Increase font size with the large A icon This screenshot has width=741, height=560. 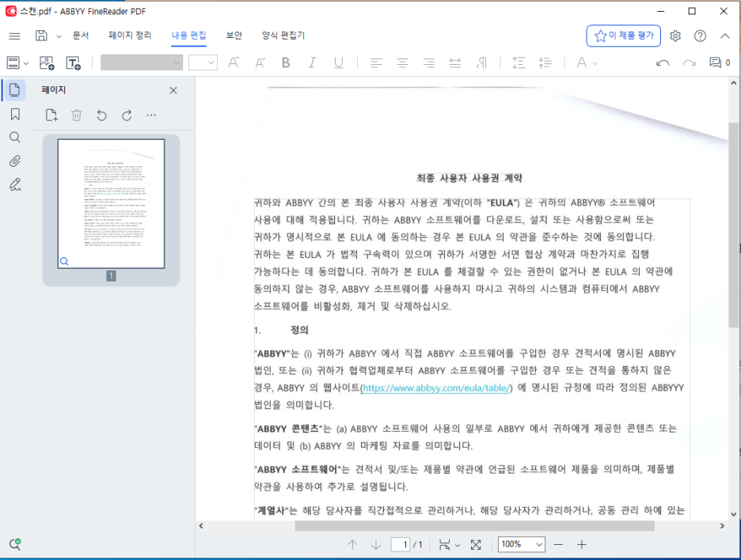click(234, 62)
